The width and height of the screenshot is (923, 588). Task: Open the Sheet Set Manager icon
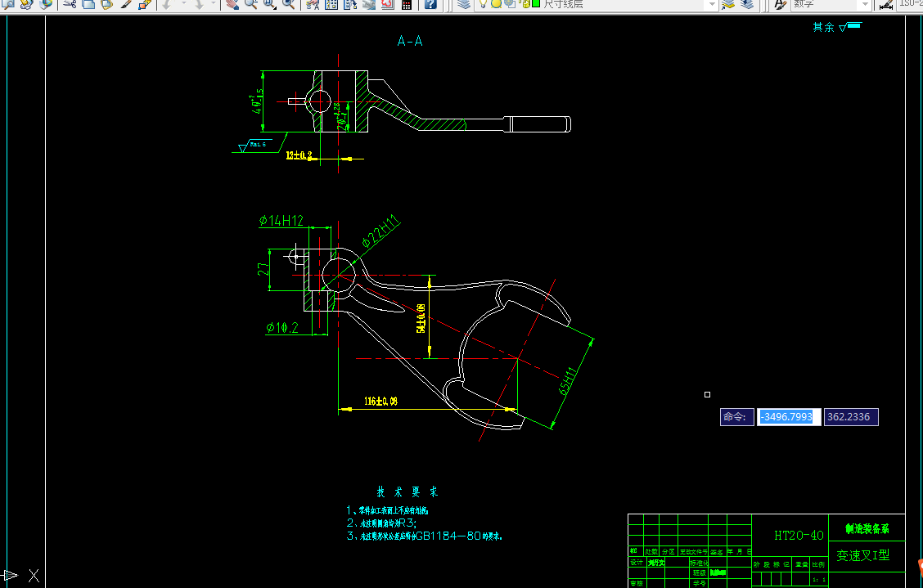(x=369, y=3)
